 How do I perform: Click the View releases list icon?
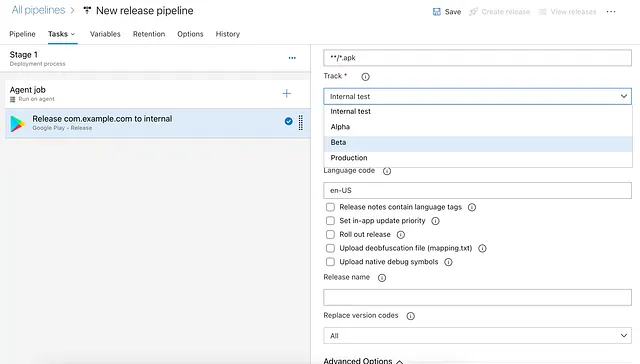click(542, 12)
